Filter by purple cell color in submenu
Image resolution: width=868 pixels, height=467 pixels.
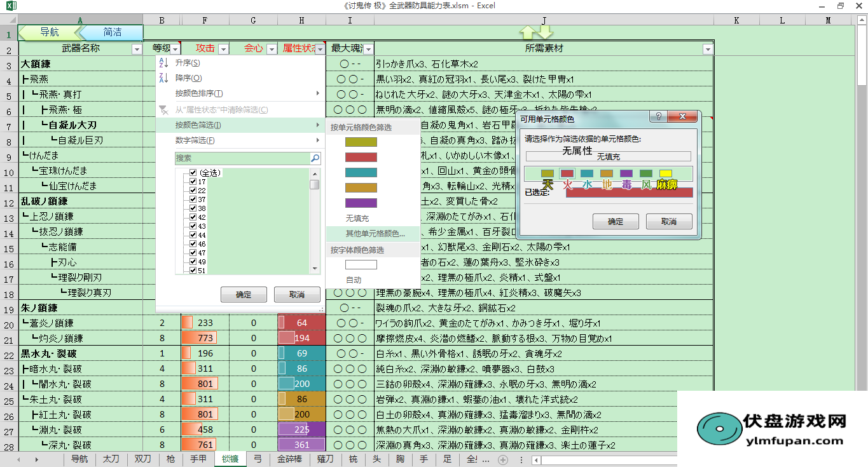tap(361, 203)
